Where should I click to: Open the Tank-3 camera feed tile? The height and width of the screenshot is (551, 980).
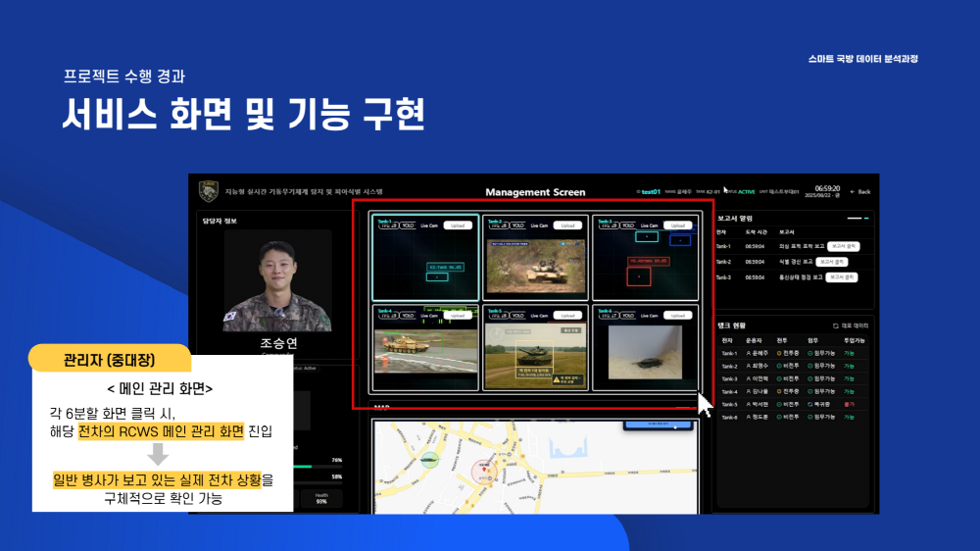tap(645, 258)
